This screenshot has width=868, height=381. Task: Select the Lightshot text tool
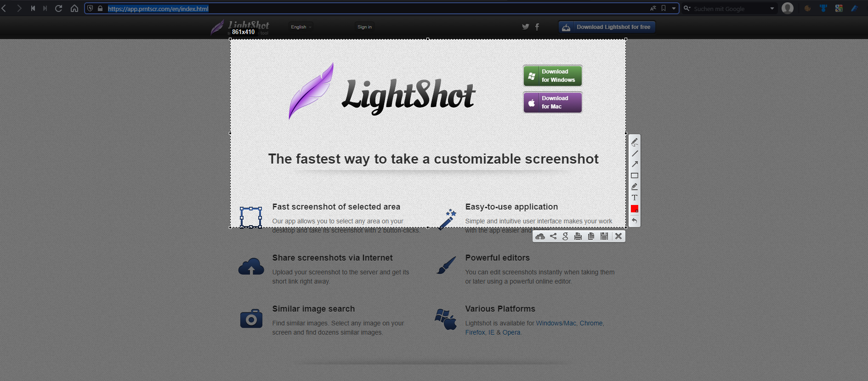pos(635,198)
